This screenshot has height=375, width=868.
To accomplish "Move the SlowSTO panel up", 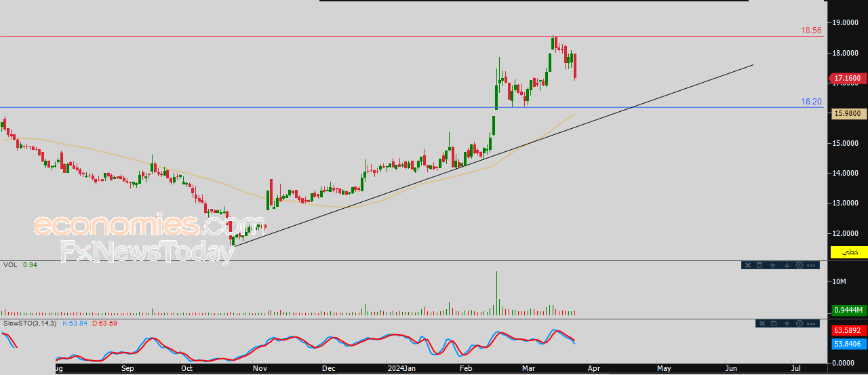I will pyautogui.click(x=787, y=323).
